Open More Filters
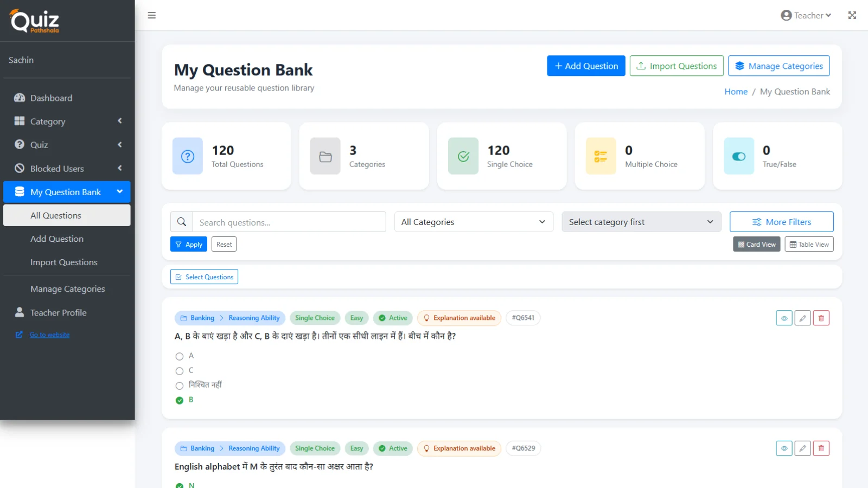This screenshot has height=488, width=868. coord(781,222)
